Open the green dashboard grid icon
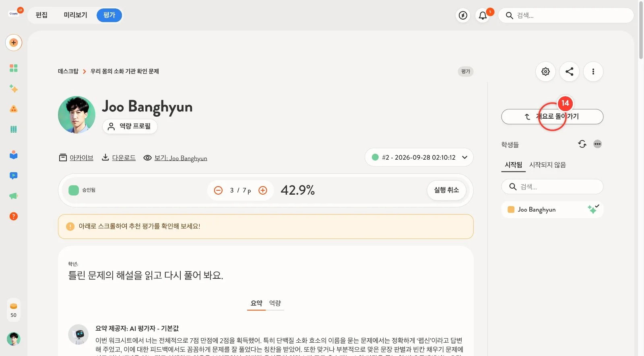The image size is (644, 356). point(14,68)
